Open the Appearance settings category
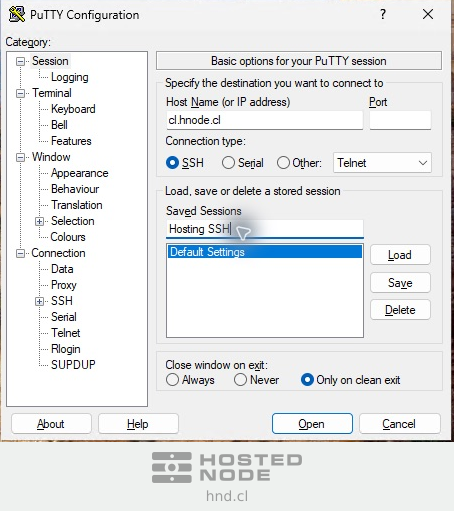The height and width of the screenshot is (511, 454). pyautogui.click(x=80, y=173)
